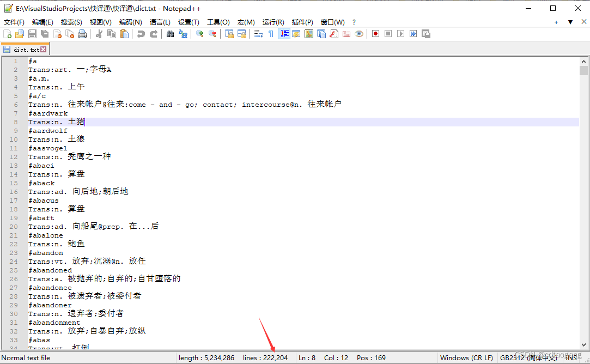Toggle the indent guide button
The height and width of the screenshot is (364, 590).
coord(284,34)
